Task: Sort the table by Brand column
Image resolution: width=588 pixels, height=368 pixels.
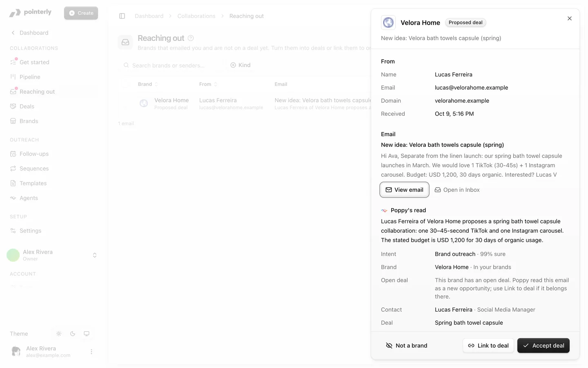Action: click(x=148, y=84)
